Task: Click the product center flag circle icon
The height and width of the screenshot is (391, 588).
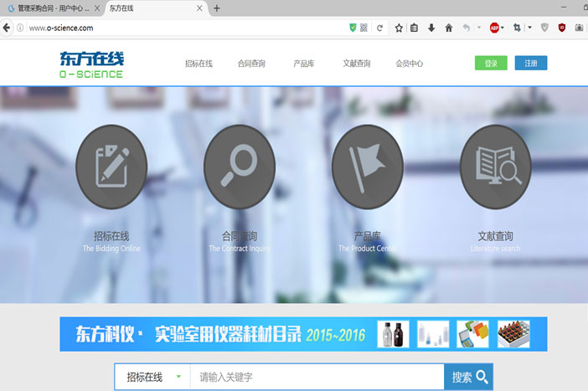Action: (368, 167)
